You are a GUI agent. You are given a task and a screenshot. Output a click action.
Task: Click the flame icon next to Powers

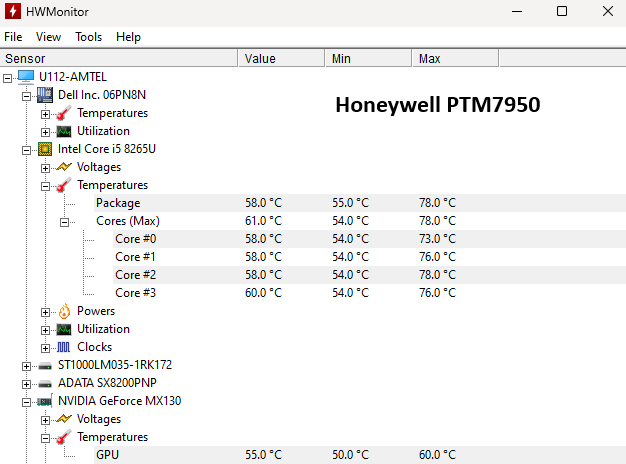pos(64,311)
